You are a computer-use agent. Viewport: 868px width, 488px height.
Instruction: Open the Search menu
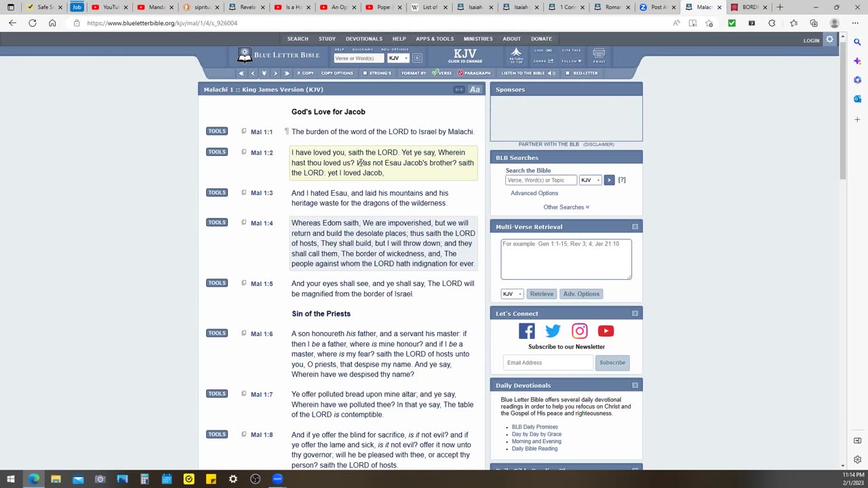298,39
